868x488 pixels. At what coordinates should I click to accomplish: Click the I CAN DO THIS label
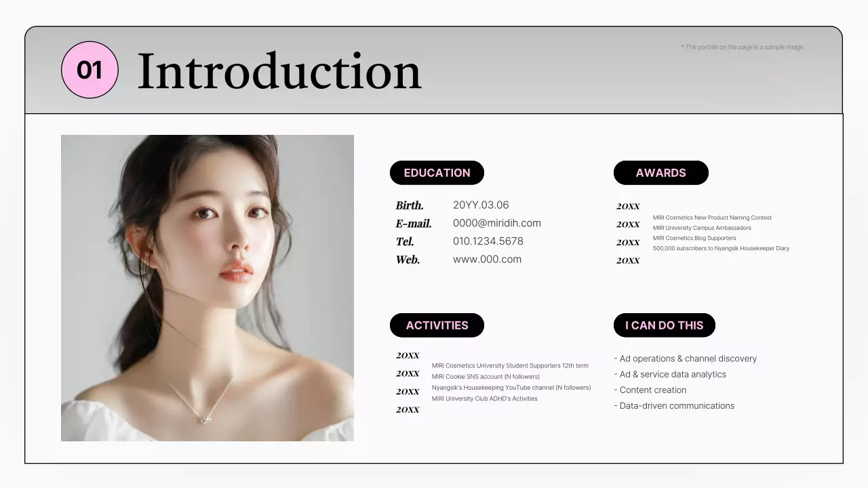[664, 325]
